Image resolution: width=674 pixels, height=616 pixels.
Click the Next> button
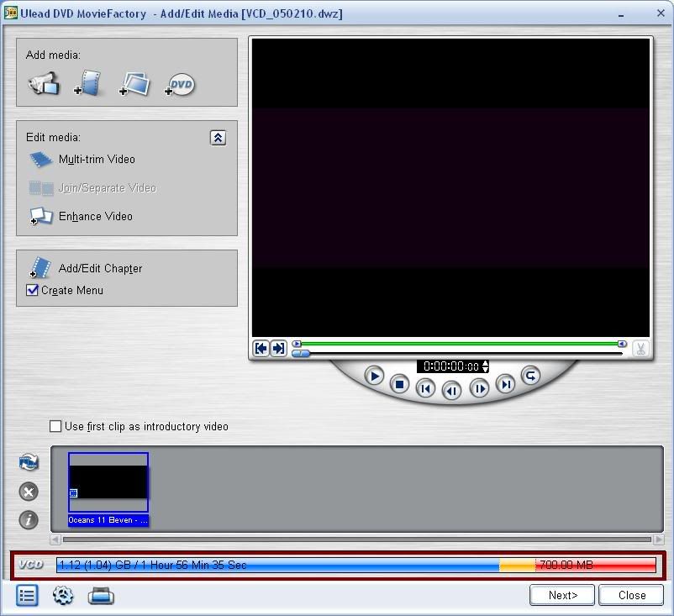(x=562, y=595)
